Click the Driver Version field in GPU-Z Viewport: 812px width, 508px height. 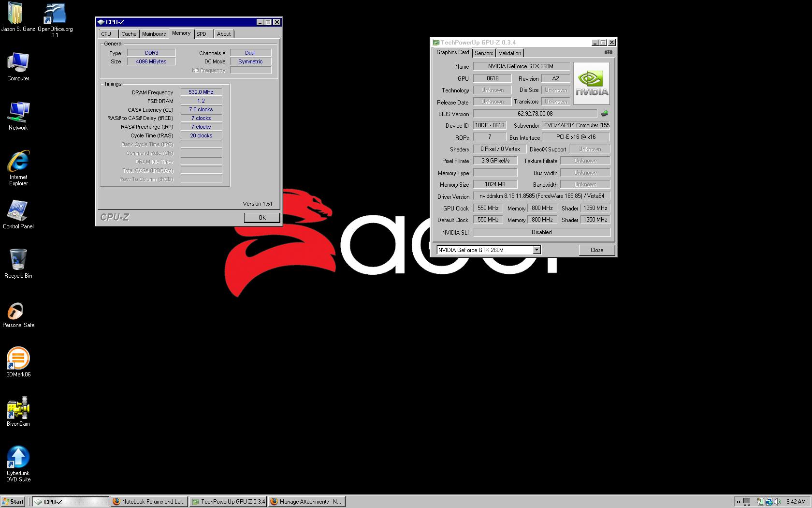click(x=542, y=196)
